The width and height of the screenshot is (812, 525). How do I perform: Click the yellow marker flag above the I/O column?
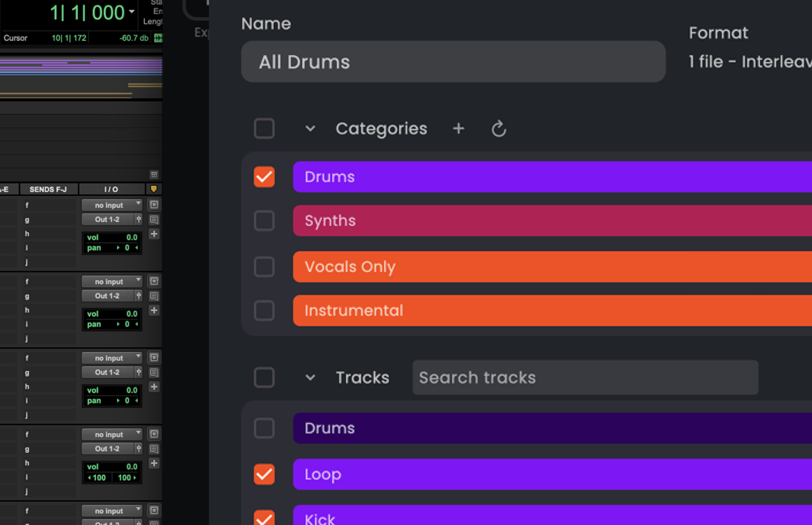tap(155, 189)
